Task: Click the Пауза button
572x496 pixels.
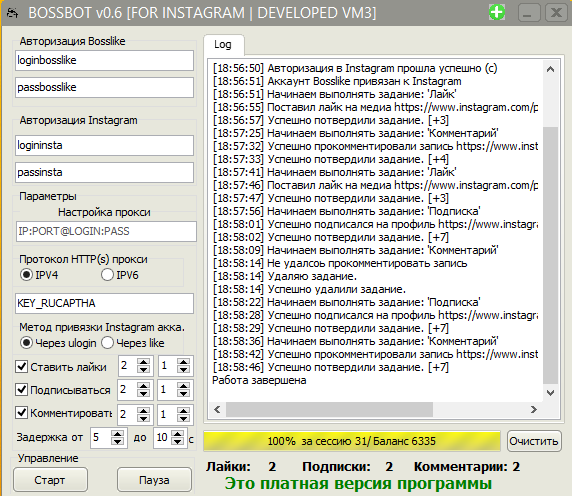Action: pyautogui.click(x=154, y=480)
